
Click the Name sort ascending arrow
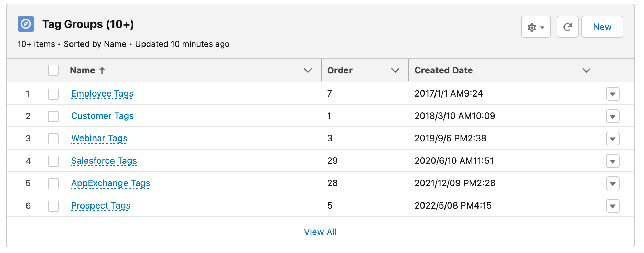click(102, 71)
